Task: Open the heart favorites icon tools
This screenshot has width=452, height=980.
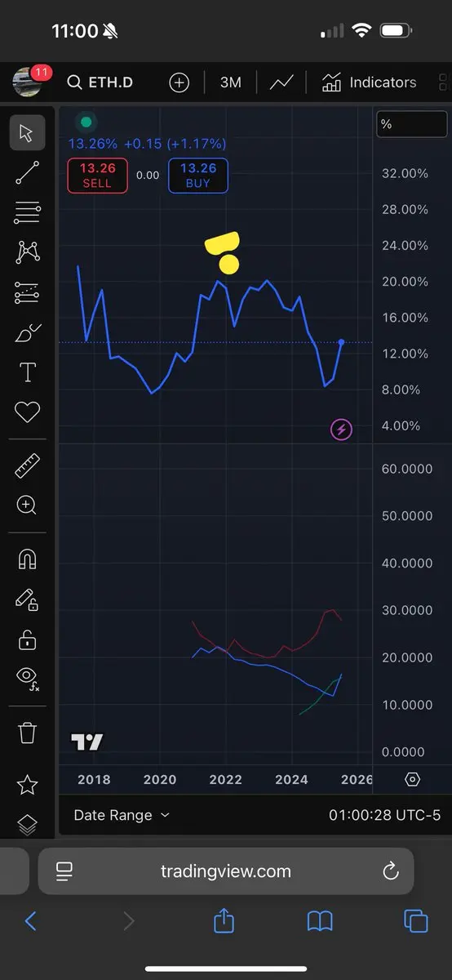Action: click(27, 412)
